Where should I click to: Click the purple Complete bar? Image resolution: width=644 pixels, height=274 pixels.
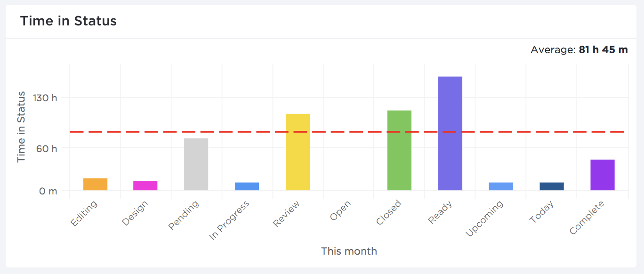click(x=603, y=175)
